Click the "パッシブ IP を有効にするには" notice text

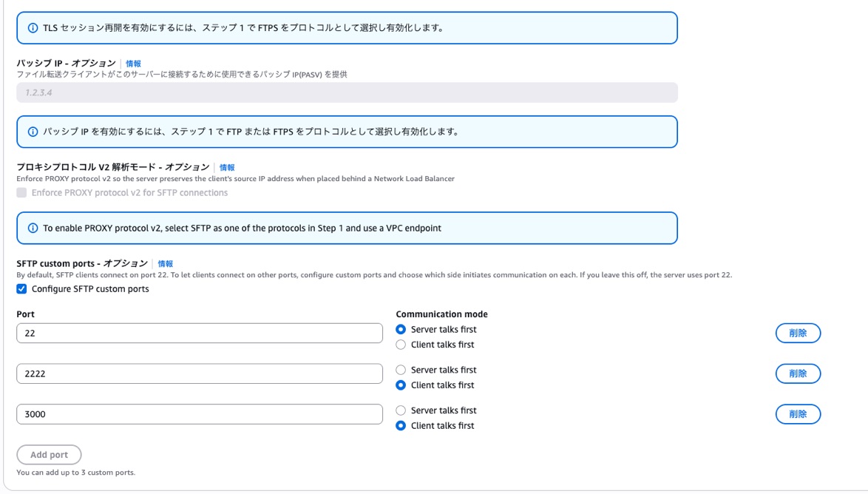pos(251,132)
